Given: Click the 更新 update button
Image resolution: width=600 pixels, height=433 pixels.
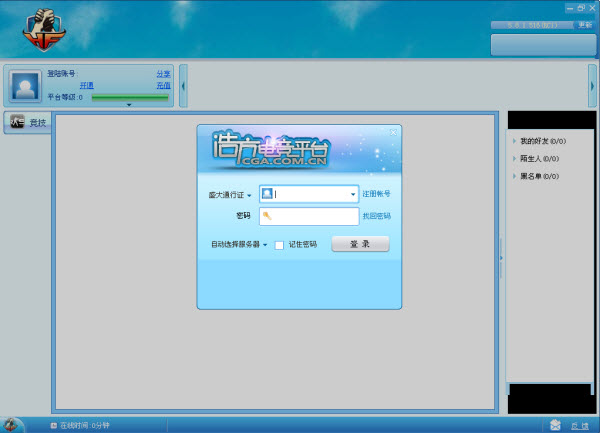Looking at the screenshot, I should pos(585,25).
